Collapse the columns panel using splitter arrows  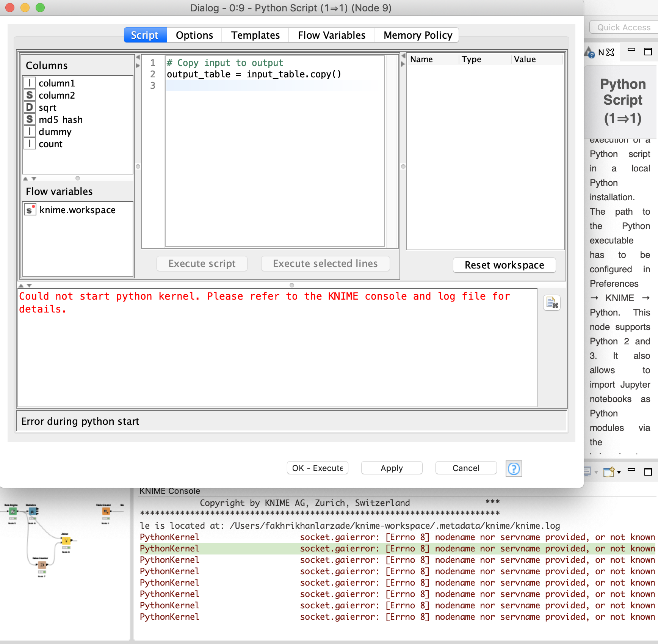(x=138, y=57)
